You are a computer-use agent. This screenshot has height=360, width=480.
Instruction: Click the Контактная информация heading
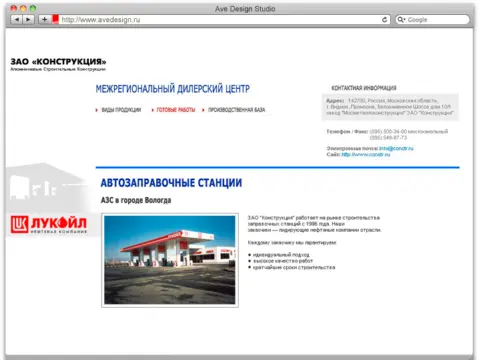tap(364, 88)
